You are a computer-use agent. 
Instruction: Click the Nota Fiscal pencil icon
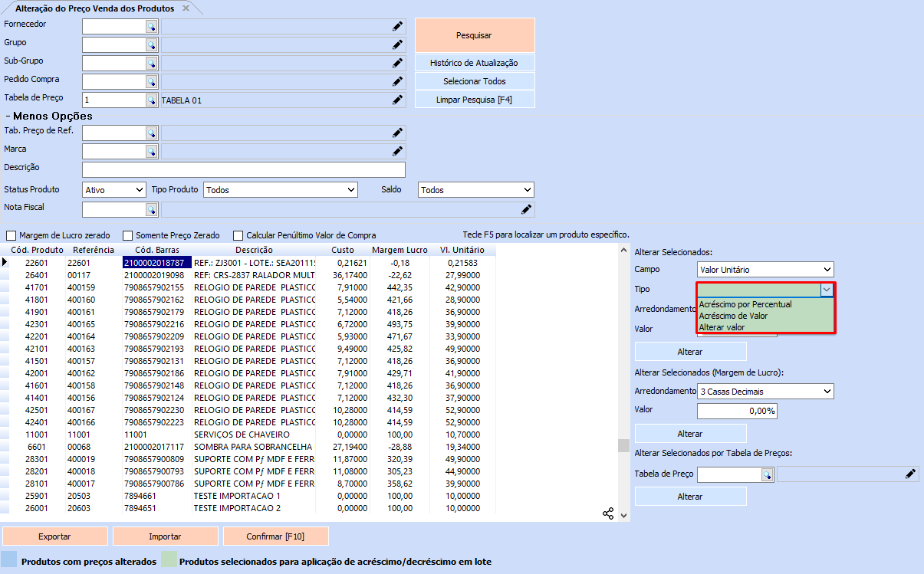(526, 209)
